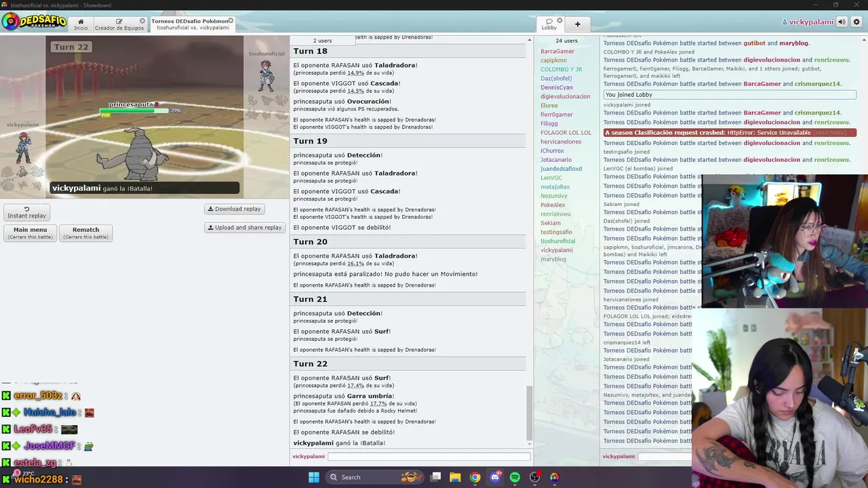The height and width of the screenshot is (488, 868).
Task: Click tioshuroficial trainer sprite
Action: pos(267,75)
